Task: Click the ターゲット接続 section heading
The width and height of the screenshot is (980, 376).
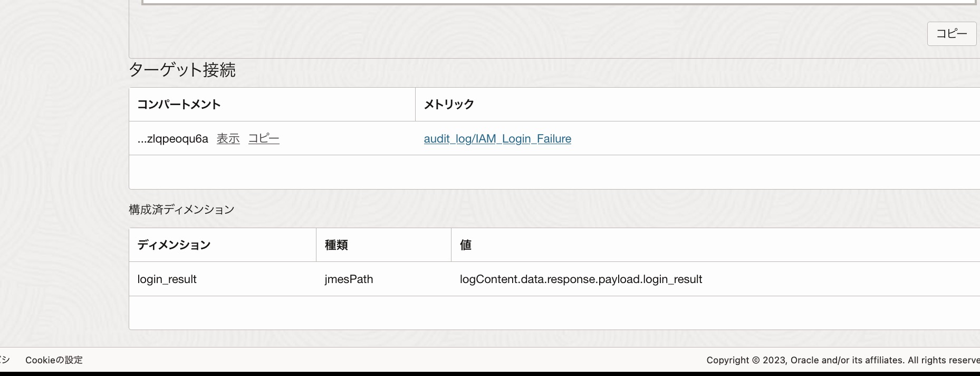Action: pos(182,70)
